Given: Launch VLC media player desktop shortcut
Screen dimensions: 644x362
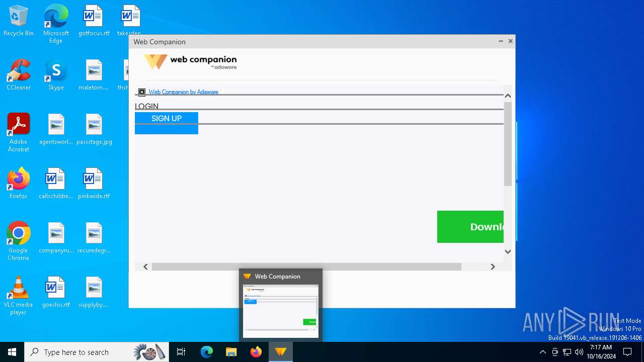Looking at the screenshot, I should (19, 296).
